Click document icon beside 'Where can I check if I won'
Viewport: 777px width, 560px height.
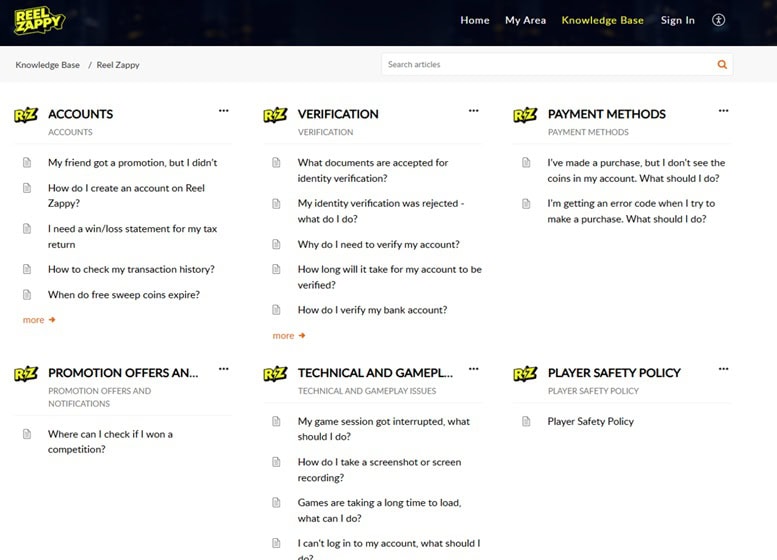point(27,434)
